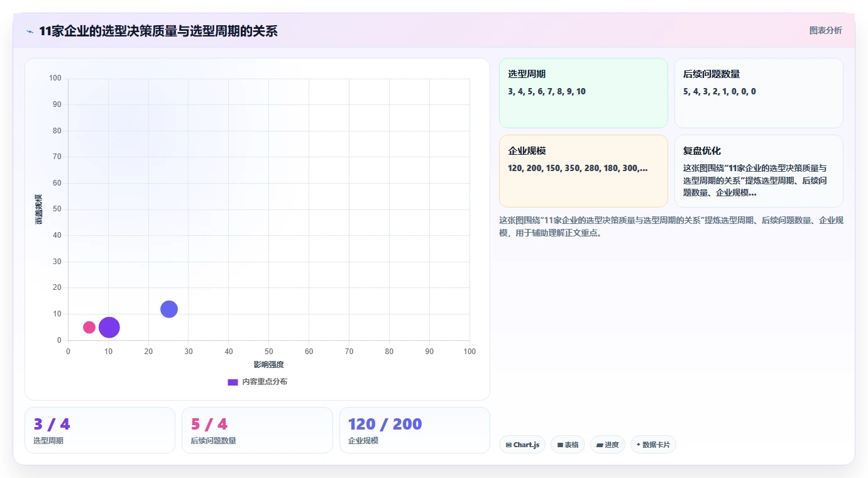Click the x-axis tick label 50
The height and width of the screenshot is (478, 868).
(x=269, y=352)
